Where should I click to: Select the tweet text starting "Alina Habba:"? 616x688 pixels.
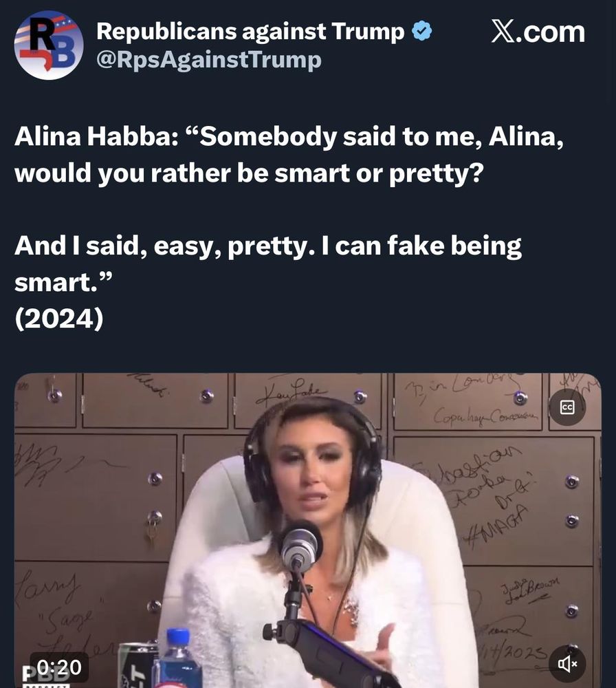[x=289, y=154]
